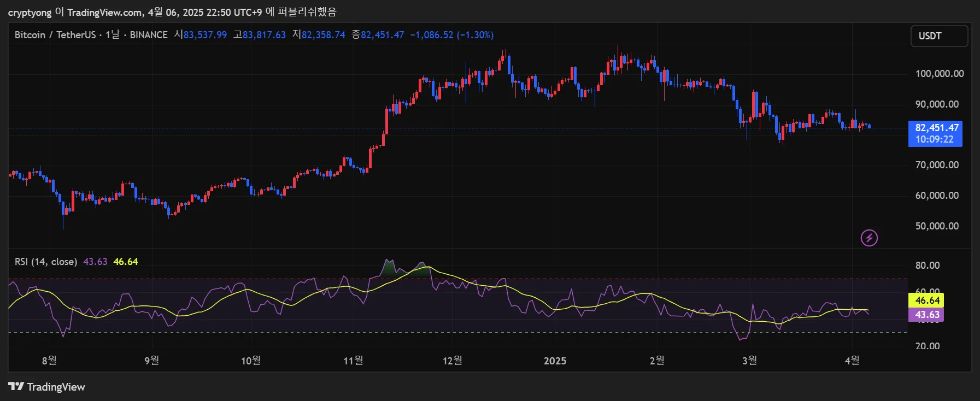Click the price change -1,086.52 (-1.30%)
This screenshot has height=401, width=980.
pyautogui.click(x=451, y=35)
